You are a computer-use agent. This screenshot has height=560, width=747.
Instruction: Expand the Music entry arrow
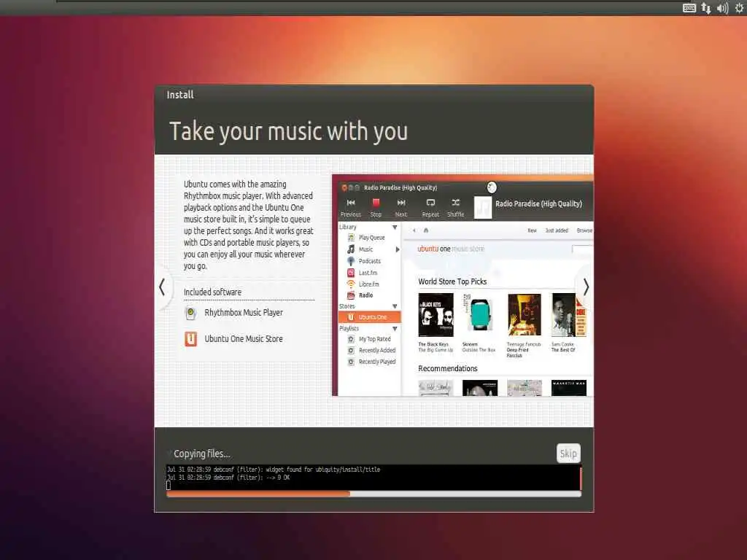tap(398, 249)
